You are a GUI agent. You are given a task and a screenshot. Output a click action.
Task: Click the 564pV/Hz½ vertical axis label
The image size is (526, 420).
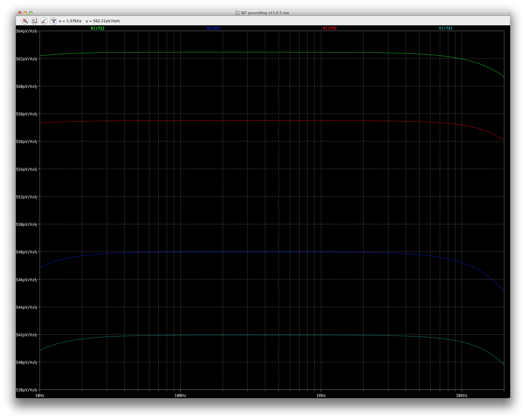point(26,31)
